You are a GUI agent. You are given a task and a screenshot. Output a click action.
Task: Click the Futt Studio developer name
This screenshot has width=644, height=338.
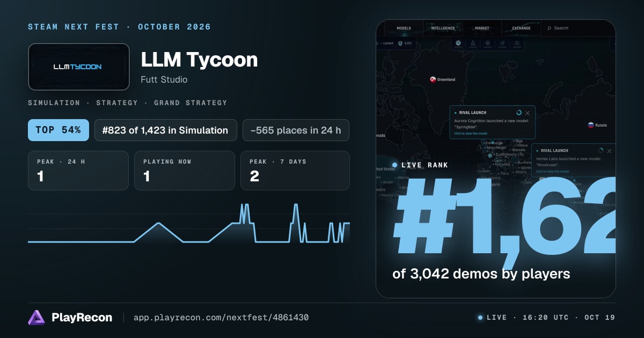click(x=164, y=79)
